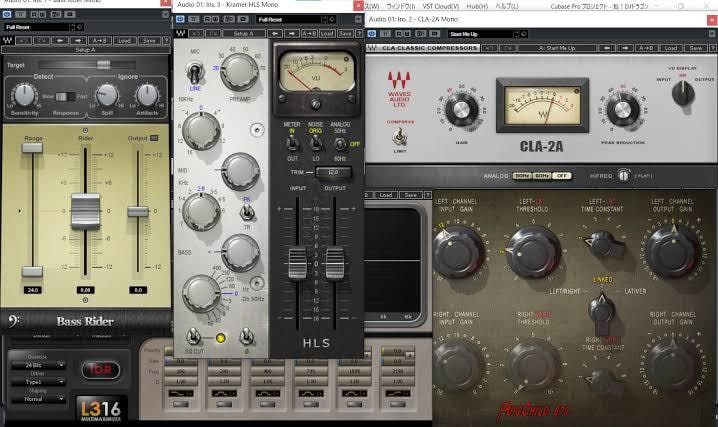Click Kramer HLS undo icon
The image size is (718, 427).
(196, 33)
